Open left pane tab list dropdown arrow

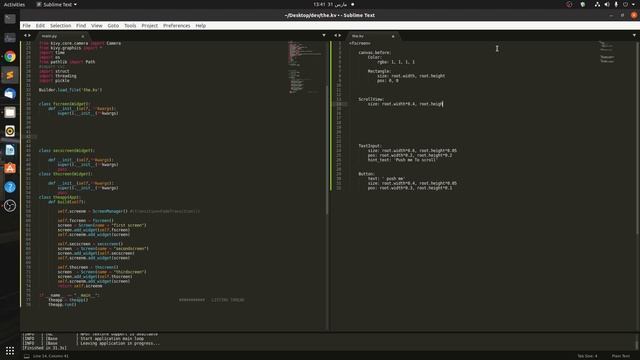[x=324, y=36]
